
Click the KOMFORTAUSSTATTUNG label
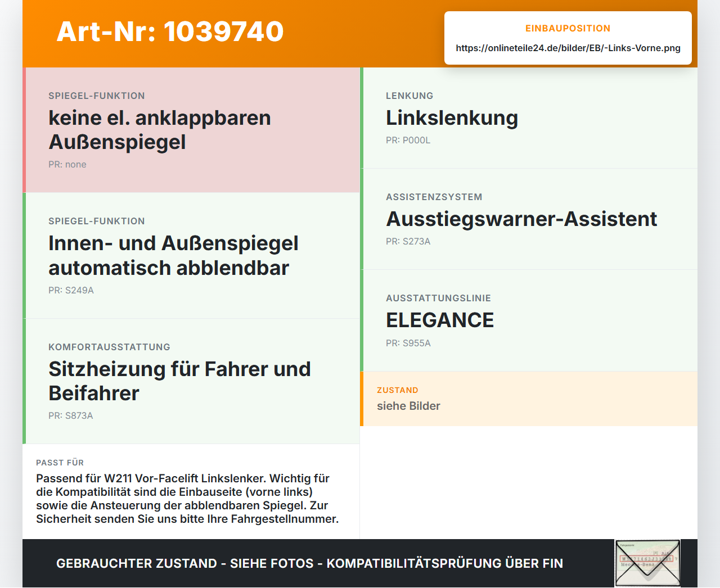(109, 347)
